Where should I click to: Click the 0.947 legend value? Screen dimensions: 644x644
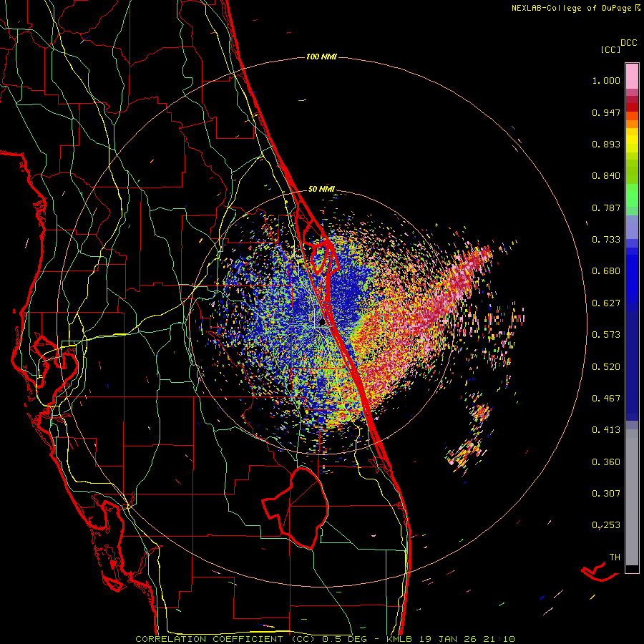[606, 112]
